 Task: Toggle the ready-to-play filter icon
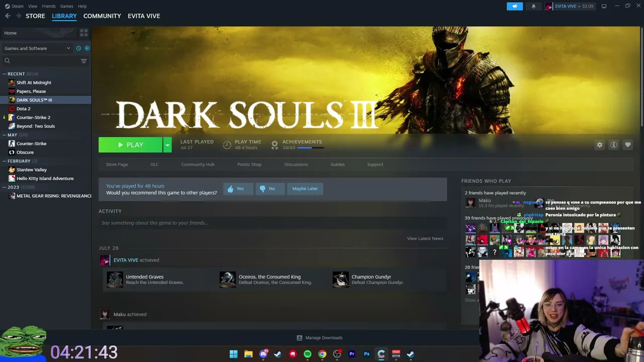click(x=87, y=48)
